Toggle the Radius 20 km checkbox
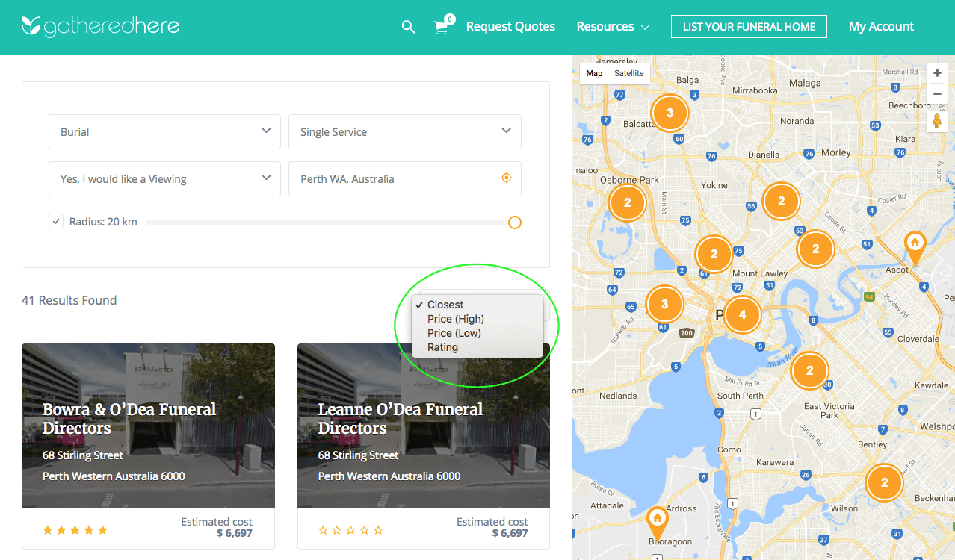955x560 pixels. 56,221
